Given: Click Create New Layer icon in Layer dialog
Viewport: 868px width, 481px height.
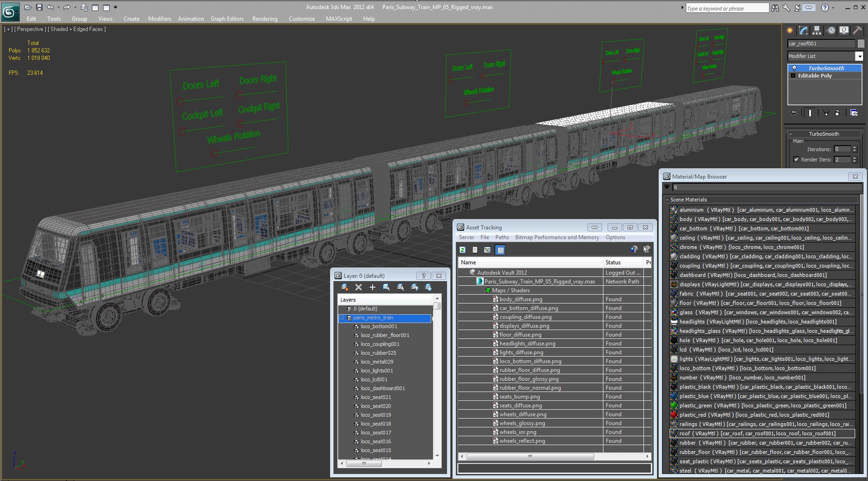Looking at the screenshot, I should pyautogui.click(x=344, y=287).
